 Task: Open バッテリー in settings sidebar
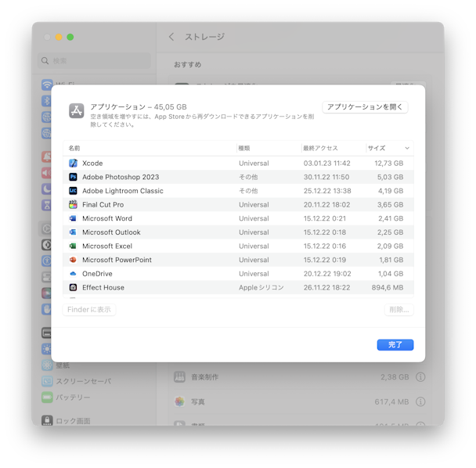click(73, 398)
